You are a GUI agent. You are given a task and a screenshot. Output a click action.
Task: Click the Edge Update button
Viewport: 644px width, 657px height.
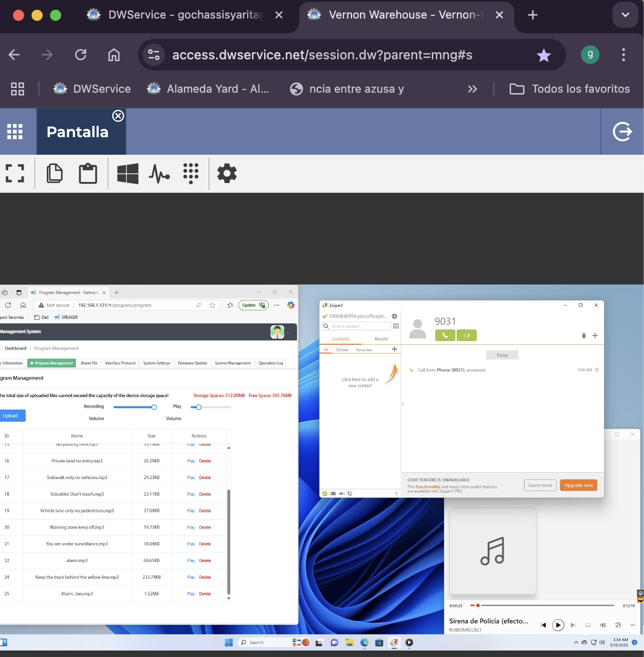click(253, 305)
